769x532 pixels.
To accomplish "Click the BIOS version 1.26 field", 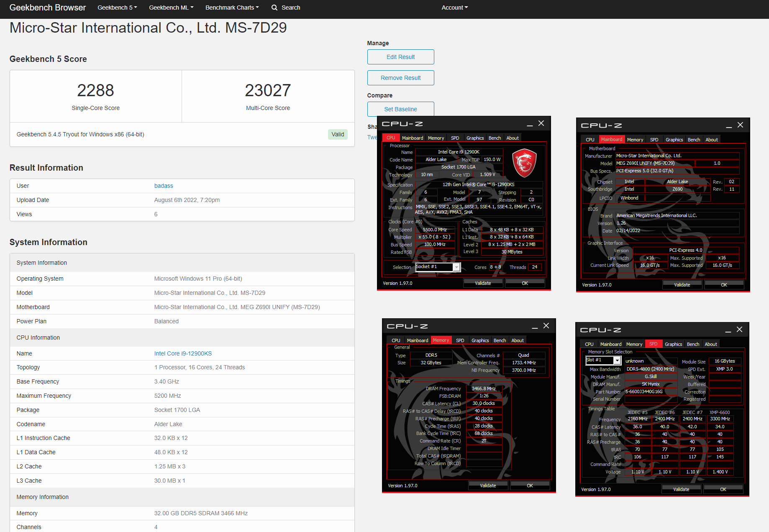I will [x=677, y=223].
